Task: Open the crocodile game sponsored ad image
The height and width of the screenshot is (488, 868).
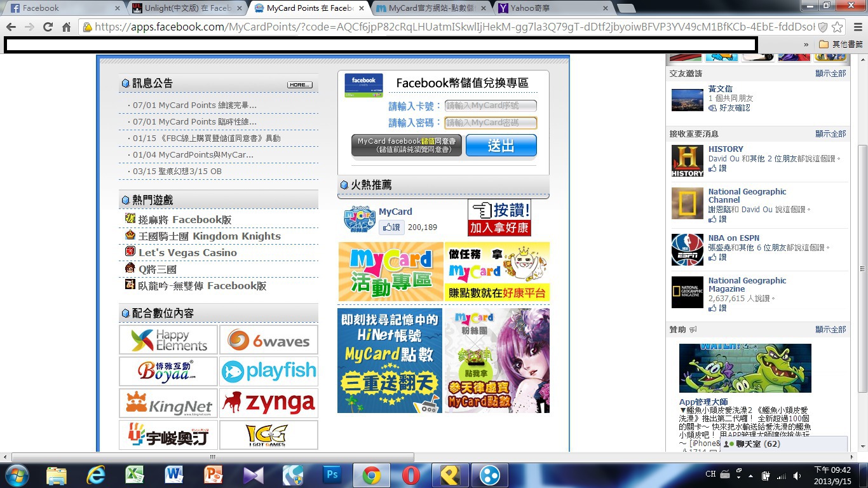Action: pyautogui.click(x=745, y=369)
